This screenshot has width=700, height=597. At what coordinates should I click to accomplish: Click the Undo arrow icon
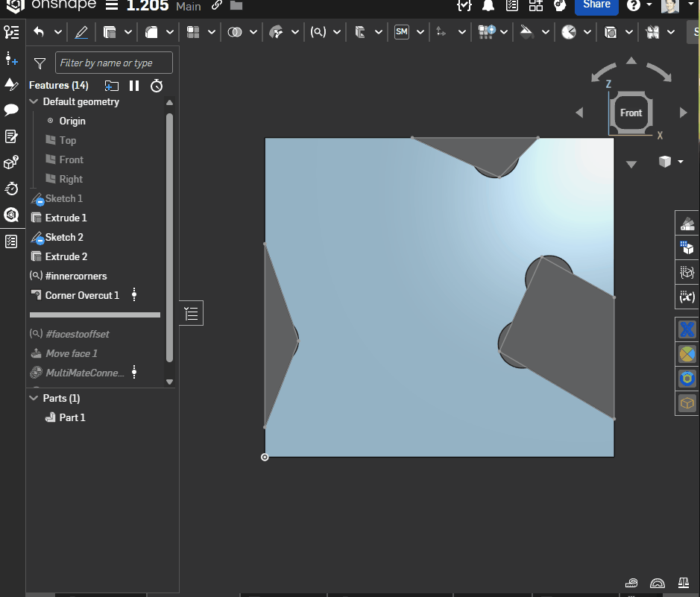[39, 32]
